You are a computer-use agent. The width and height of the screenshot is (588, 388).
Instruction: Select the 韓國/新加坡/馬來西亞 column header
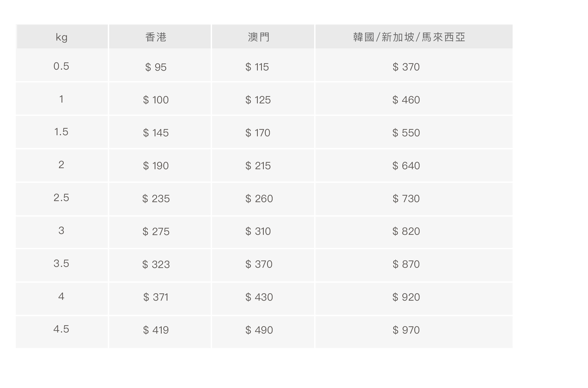(x=409, y=37)
